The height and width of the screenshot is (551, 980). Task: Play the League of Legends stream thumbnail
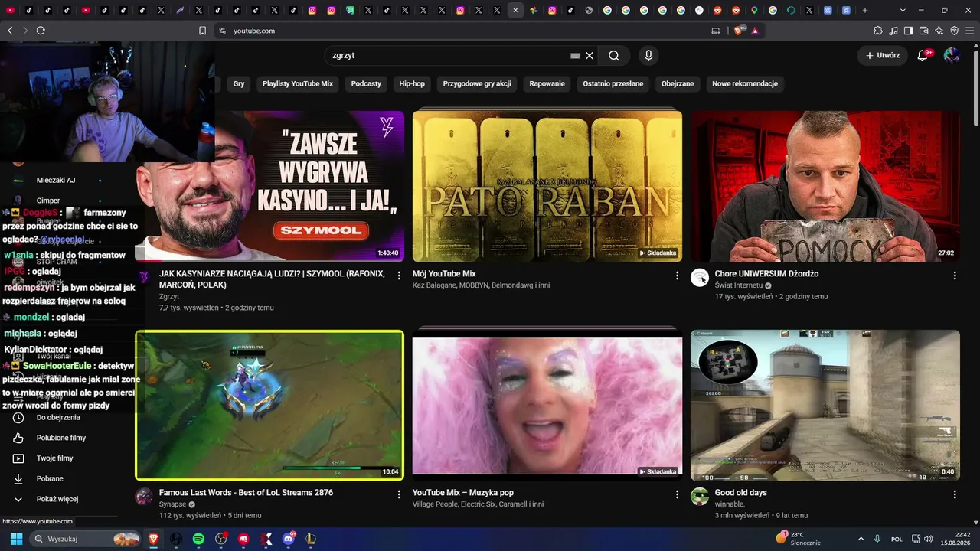(x=269, y=405)
